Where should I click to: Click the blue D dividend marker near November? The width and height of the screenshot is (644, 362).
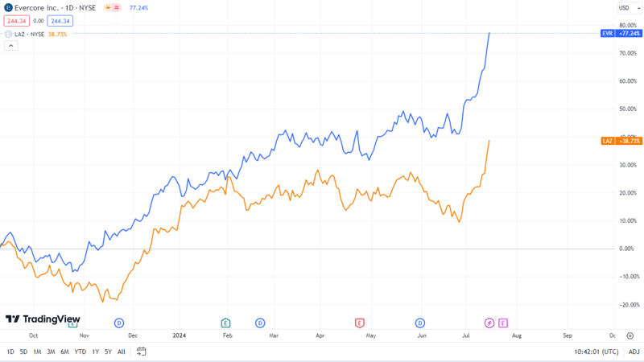(x=119, y=323)
